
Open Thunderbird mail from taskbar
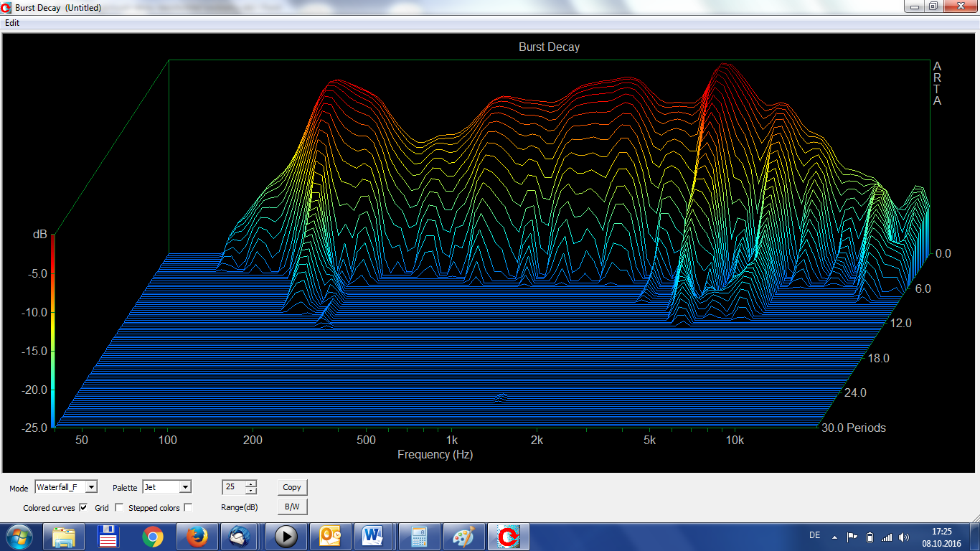click(x=241, y=537)
